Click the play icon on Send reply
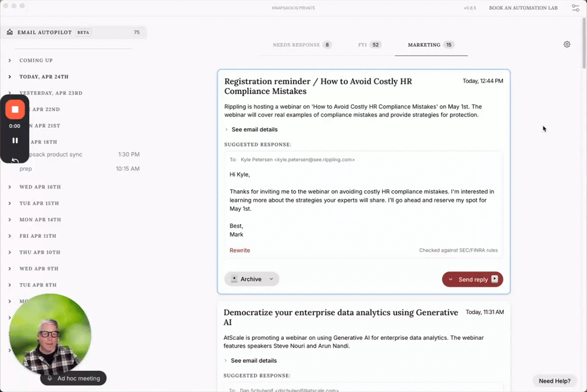The image size is (587, 392). pos(495,279)
